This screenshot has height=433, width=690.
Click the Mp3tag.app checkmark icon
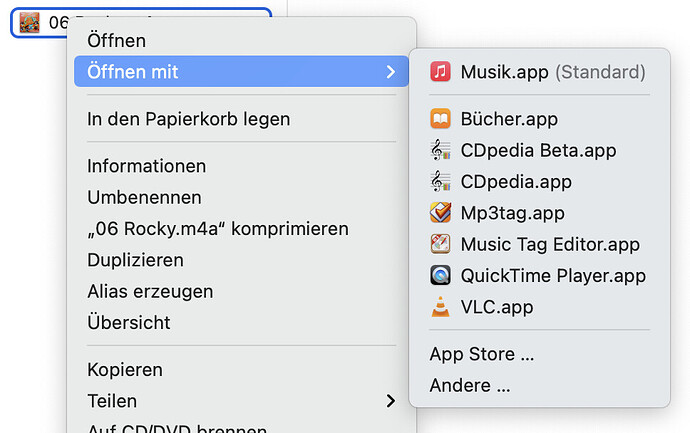(440, 213)
